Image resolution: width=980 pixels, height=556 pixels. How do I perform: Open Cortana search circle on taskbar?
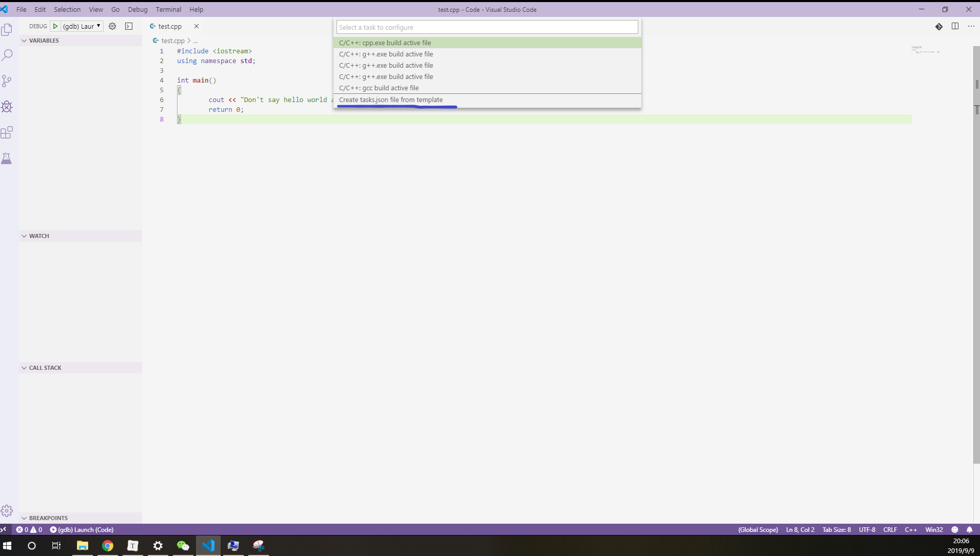[x=32, y=546]
